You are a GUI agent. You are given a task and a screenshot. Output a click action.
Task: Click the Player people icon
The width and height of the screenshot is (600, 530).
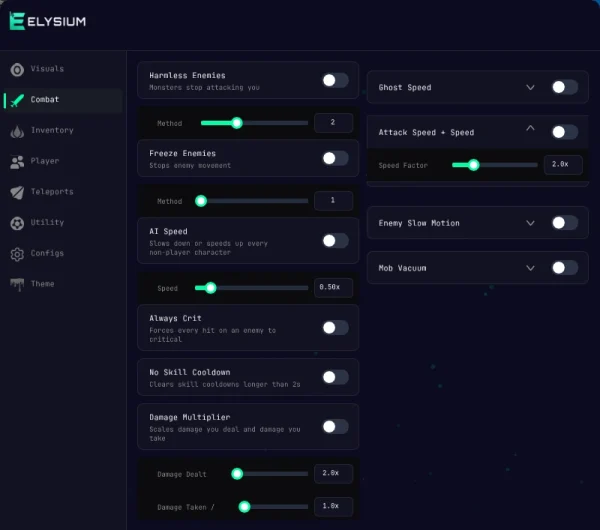(x=17, y=162)
